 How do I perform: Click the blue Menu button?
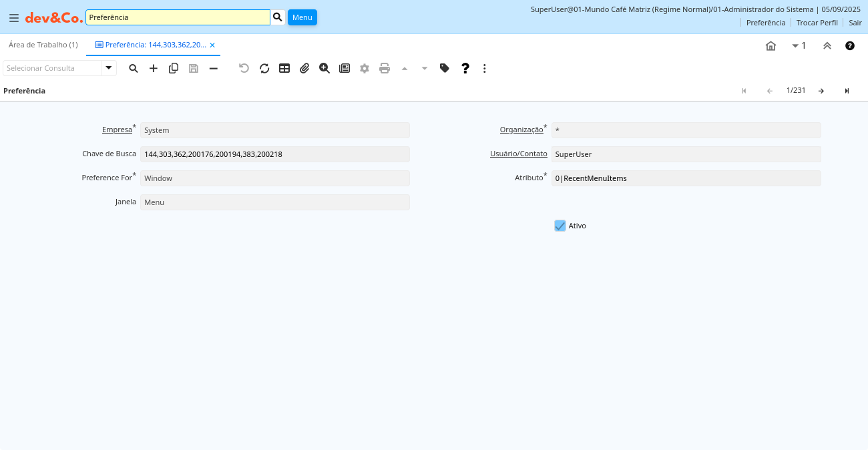[302, 17]
